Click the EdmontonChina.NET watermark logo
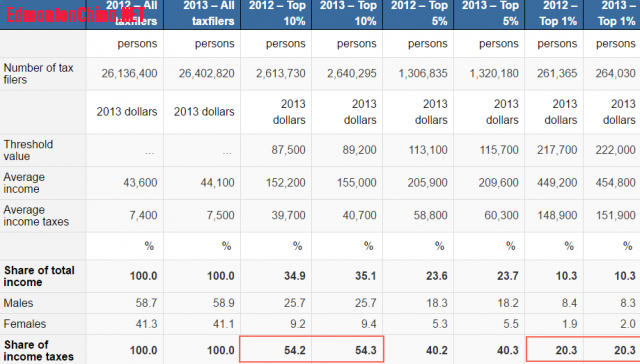 (76, 15)
